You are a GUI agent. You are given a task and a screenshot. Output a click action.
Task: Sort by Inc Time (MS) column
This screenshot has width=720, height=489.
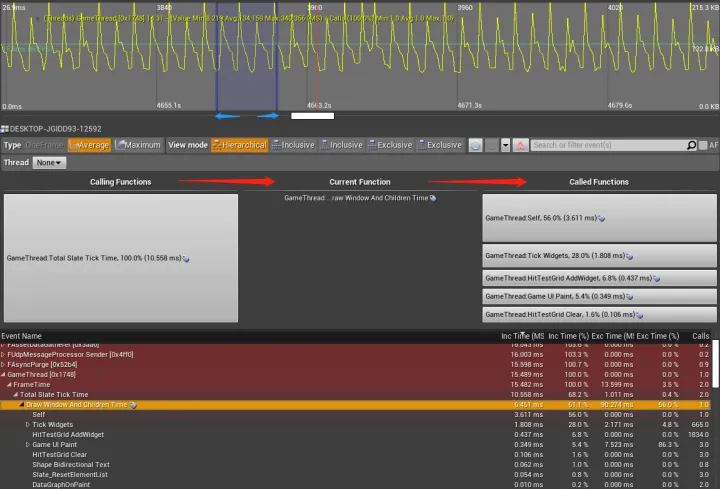[523, 336]
